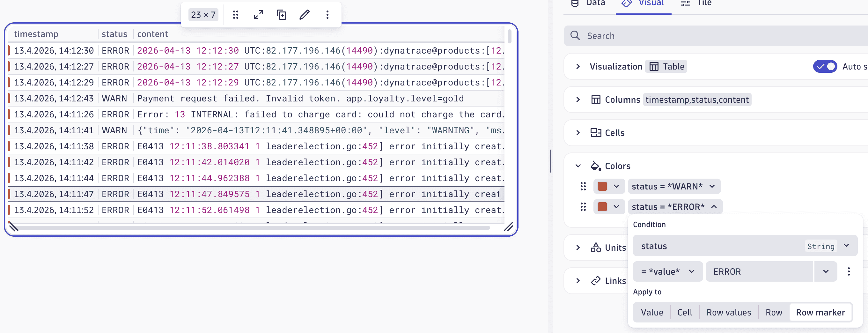Click inside the Search field

tap(674, 35)
